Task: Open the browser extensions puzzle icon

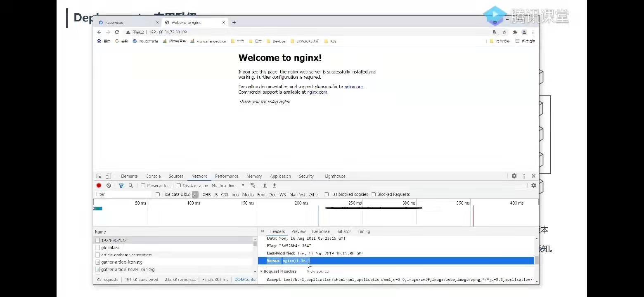Action: pos(515,32)
